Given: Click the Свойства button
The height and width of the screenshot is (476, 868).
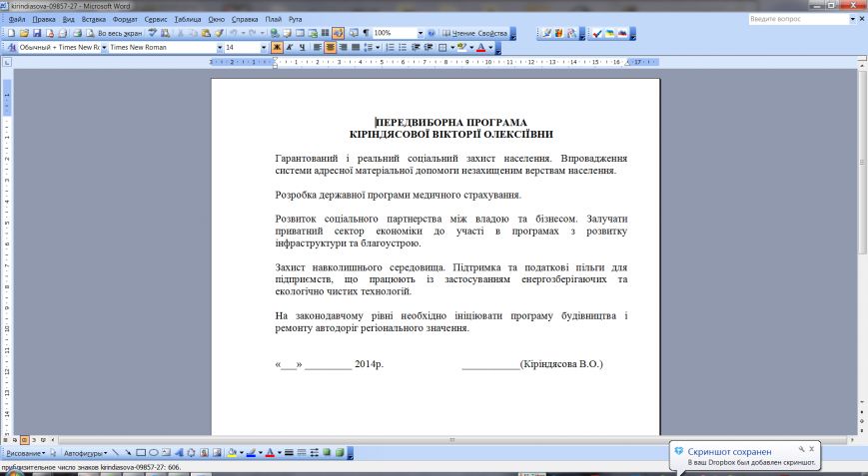Looking at the screenshot, I should pyautogui.click(x=492, y=33).
